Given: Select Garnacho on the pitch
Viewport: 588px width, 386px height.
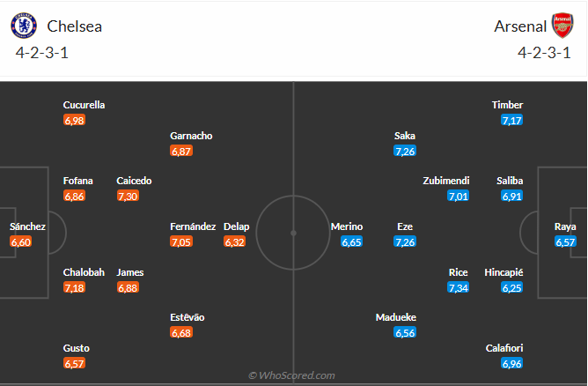Looking at the screenshot, I should tap(192, 136).
